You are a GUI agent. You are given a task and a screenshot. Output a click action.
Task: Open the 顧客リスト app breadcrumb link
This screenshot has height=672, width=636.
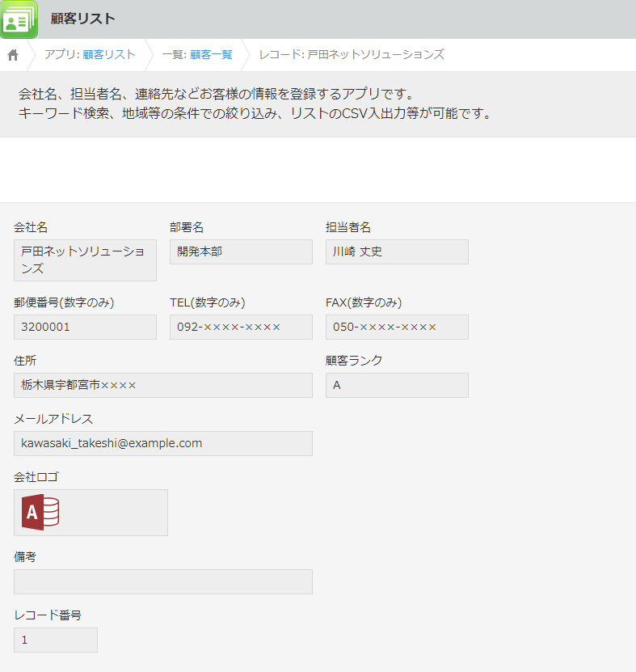coord(109,54)
